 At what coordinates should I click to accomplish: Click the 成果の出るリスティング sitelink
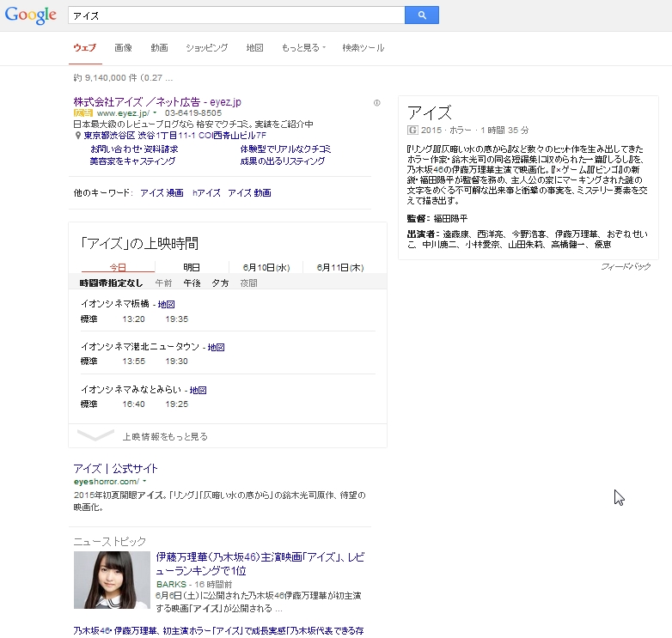(283, 161)
